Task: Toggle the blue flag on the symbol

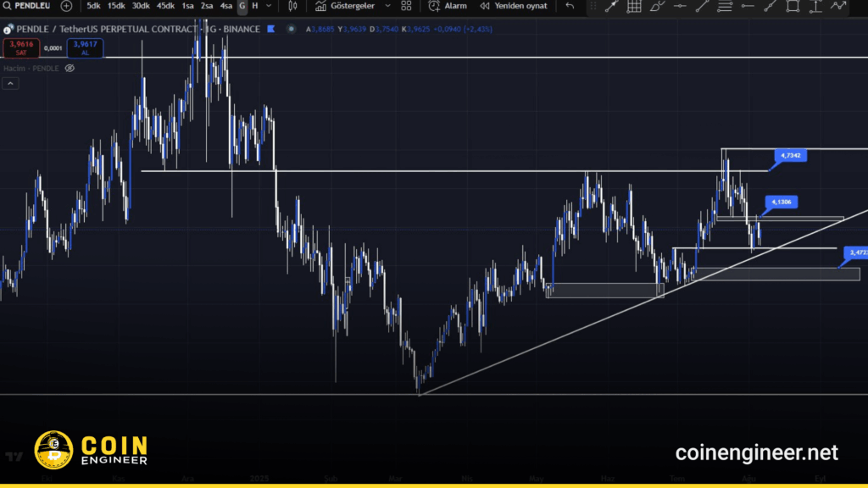Action: [x=270, y=29]
